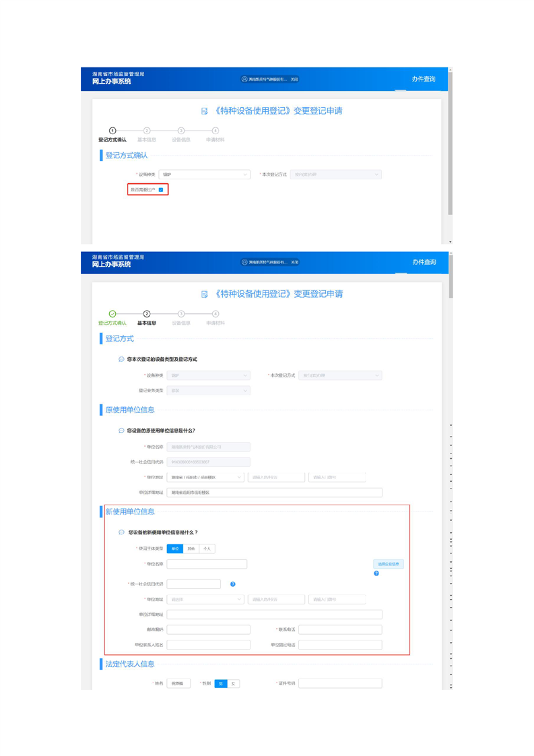Image resolution: width=534 pixels, height=756 pixels.
Task: Click 关闭 link in the upper header
Action: pos(294,80)
